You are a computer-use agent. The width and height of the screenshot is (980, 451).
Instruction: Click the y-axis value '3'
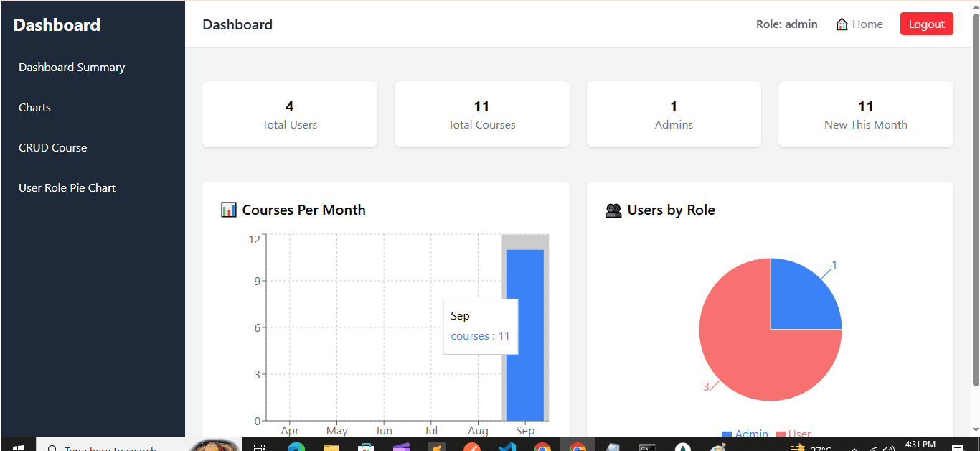coord(257,374)
